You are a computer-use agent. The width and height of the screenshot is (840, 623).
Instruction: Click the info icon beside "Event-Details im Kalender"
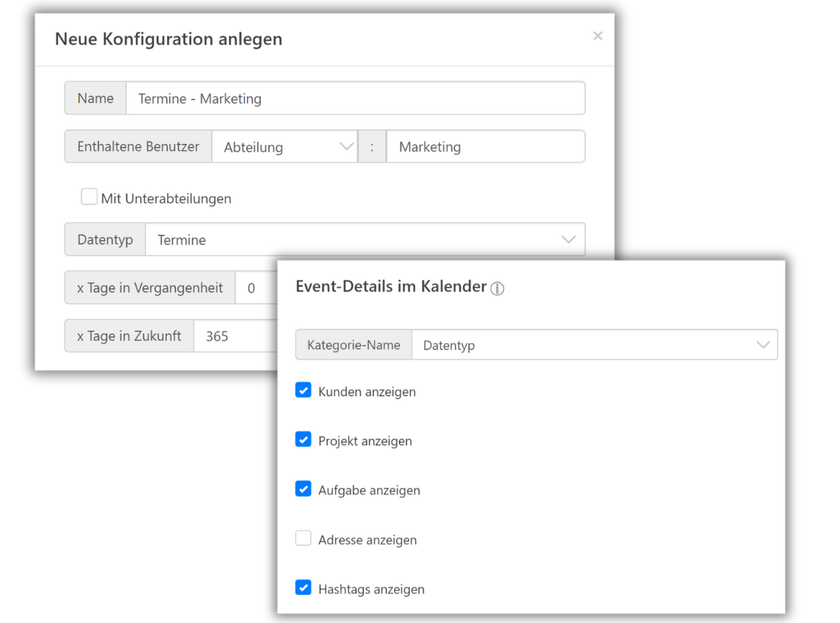[497, 288]
